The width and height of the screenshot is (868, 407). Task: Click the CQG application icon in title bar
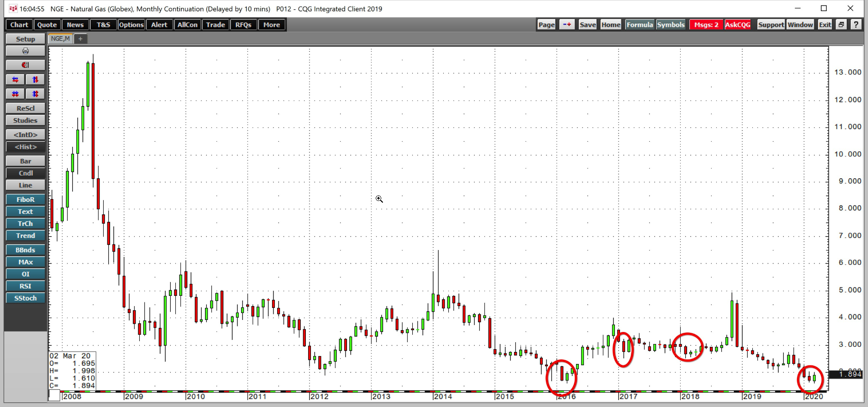coord(13,9)
